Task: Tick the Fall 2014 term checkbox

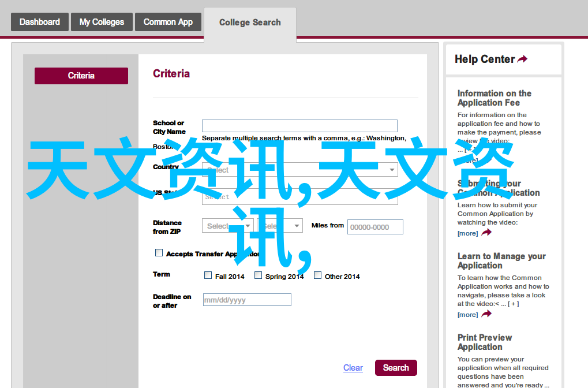Action: pyautogui.click(x=208, y=275)
